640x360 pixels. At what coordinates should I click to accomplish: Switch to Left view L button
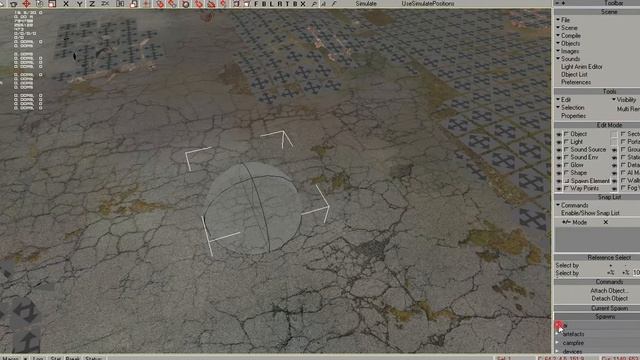pos(271,4)
